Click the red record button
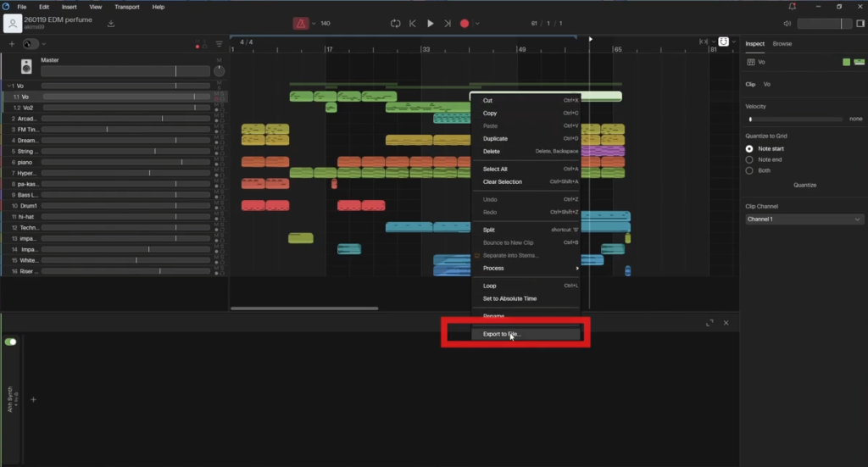 465,24
